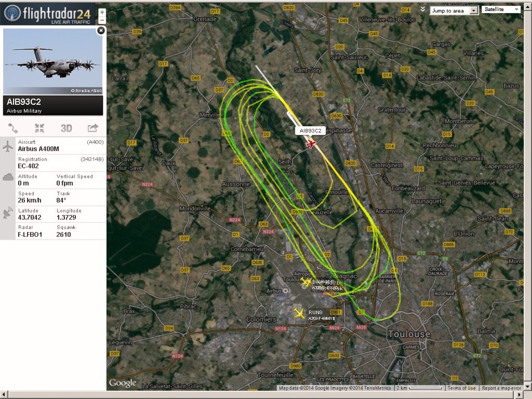The height and width of the screenshot is (399, 532).
Task: Close the aircraft info panel
Action: coord(101,31)
